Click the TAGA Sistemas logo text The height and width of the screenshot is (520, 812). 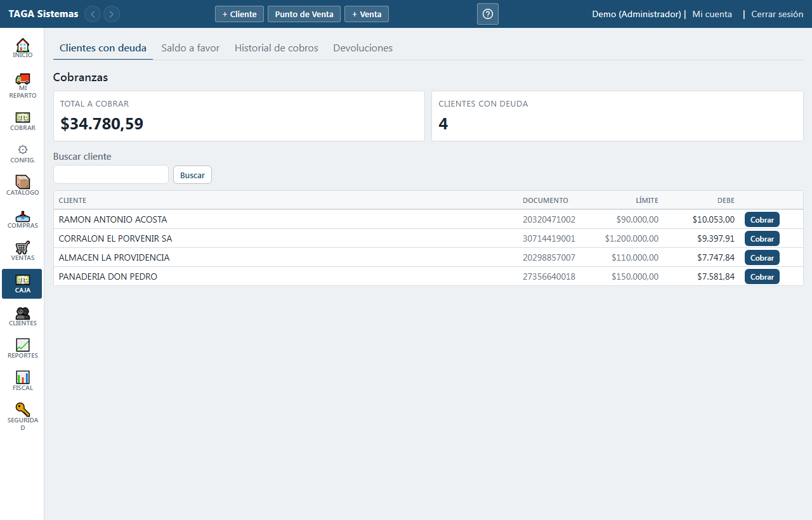click(x=43, y=14)
